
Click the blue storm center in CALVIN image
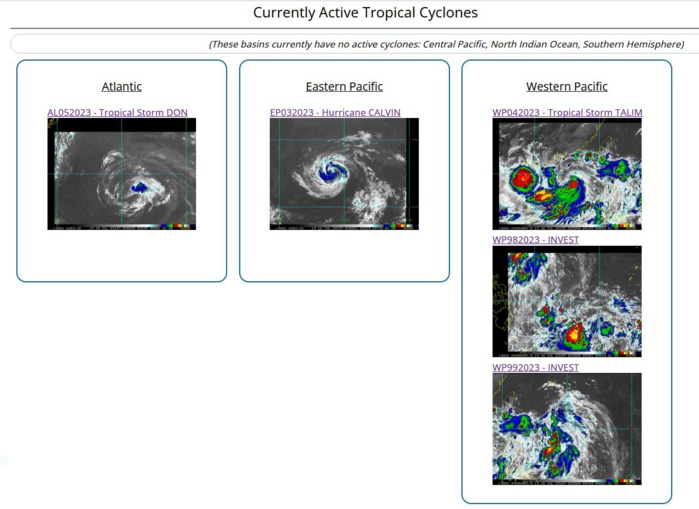point(328,173)
